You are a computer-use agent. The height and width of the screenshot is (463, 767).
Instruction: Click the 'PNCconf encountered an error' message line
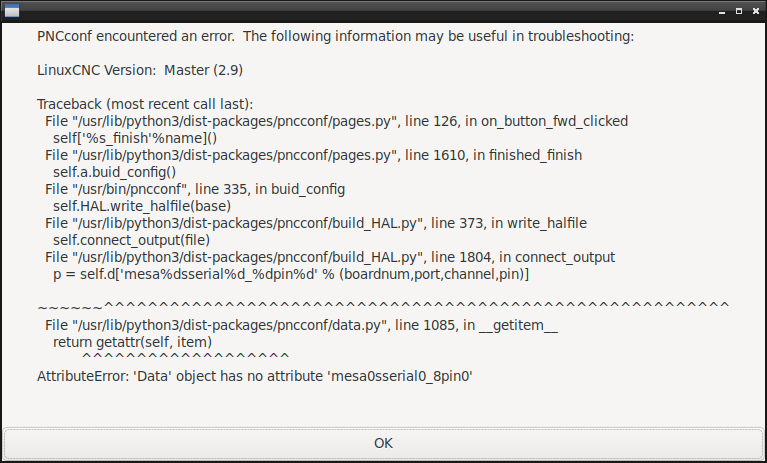[336, 36]
